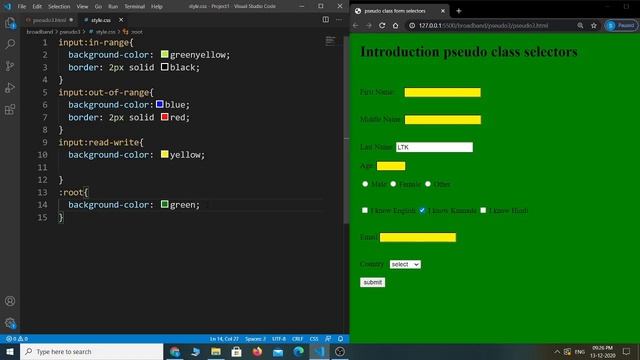Click the Age input field
640x360 pixels.
coord(391,166)
